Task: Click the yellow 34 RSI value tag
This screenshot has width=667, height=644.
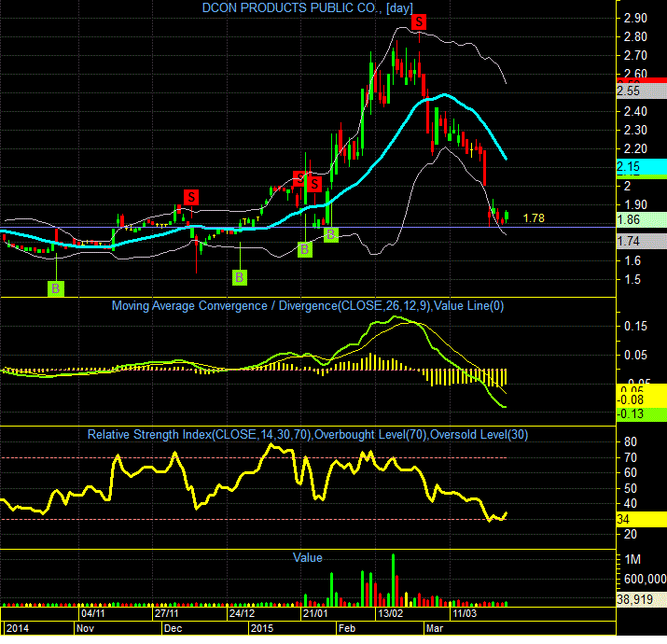Action: (x=642, y=519)
